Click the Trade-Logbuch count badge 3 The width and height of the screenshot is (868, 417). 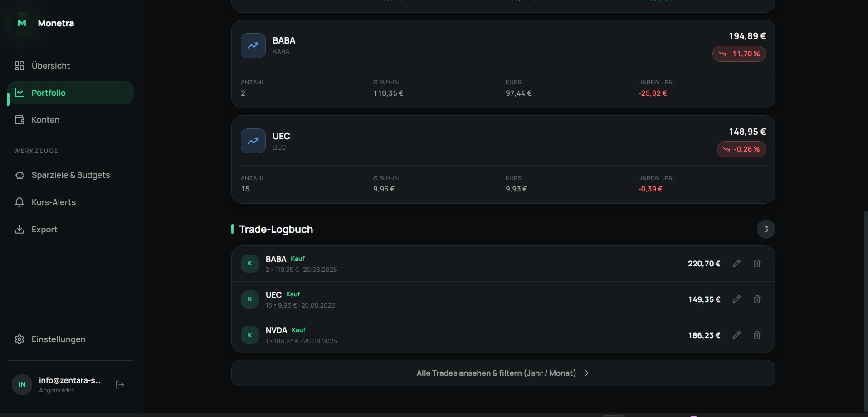click(766, 229)
